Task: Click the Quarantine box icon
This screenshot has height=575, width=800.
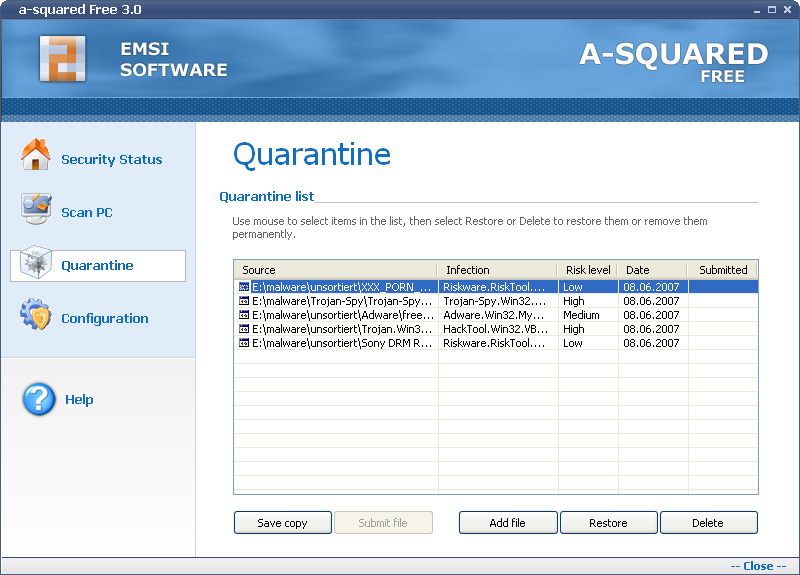Action: point(36,264)
